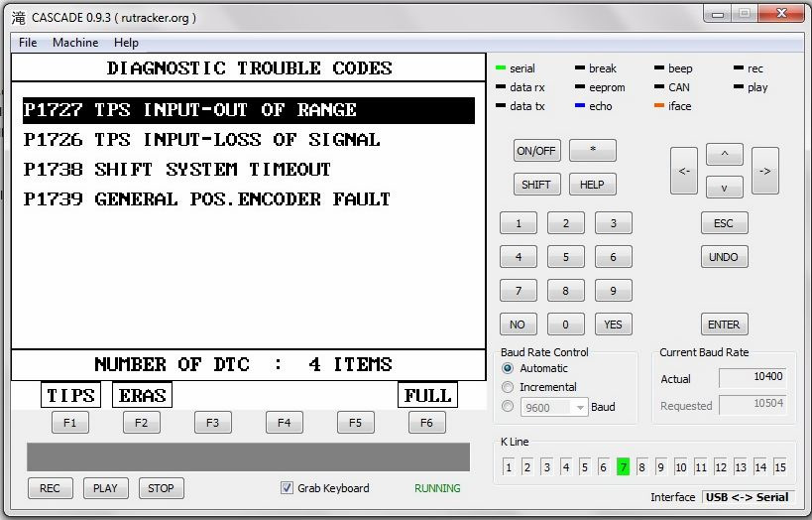
Task: Click the up arrow navigation button
Action: [x=725, y=154]
